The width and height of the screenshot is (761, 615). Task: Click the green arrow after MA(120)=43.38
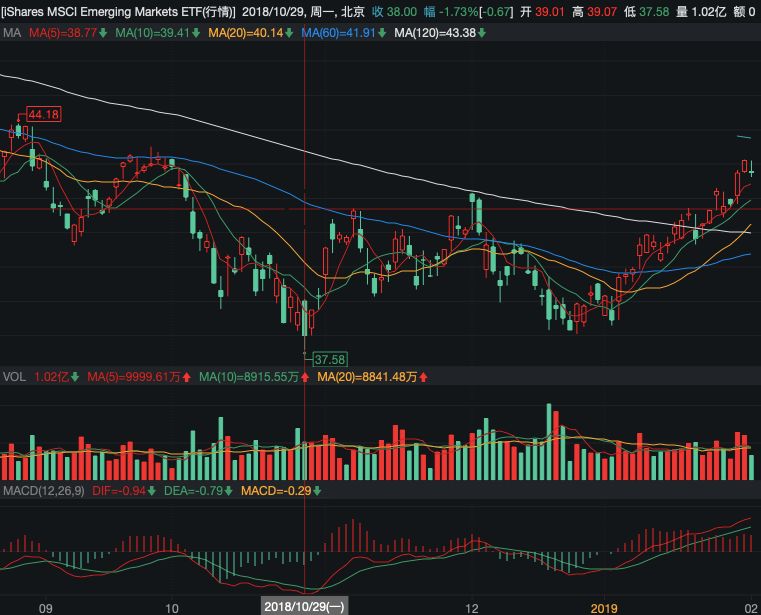click(x=481, y=33)
